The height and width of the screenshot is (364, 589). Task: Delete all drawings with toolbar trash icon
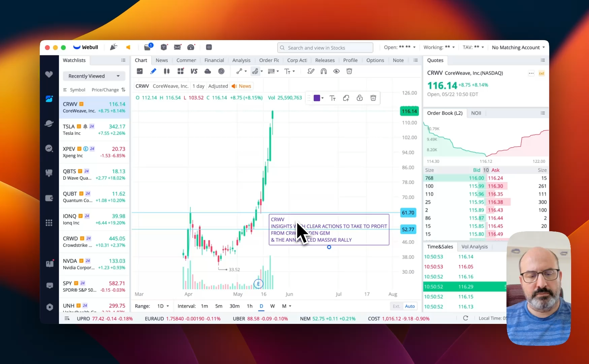349,71
